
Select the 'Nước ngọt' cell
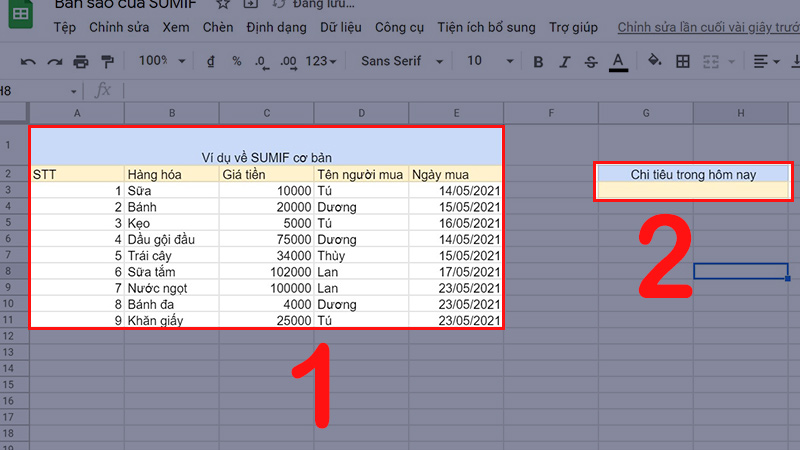172,288
